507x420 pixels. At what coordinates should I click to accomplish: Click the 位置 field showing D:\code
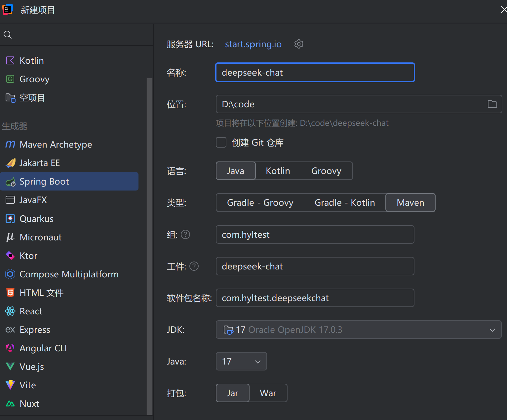pyautogui.click(x=359, y=104)
